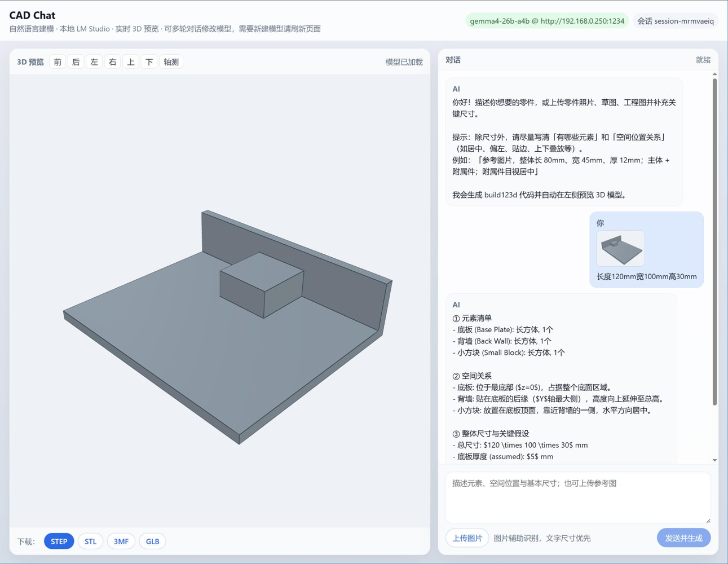Click the 图片辅助识别，文字尺寸优先 hint text
This screenshot has width=728, height=564.
tap(542, 538)
